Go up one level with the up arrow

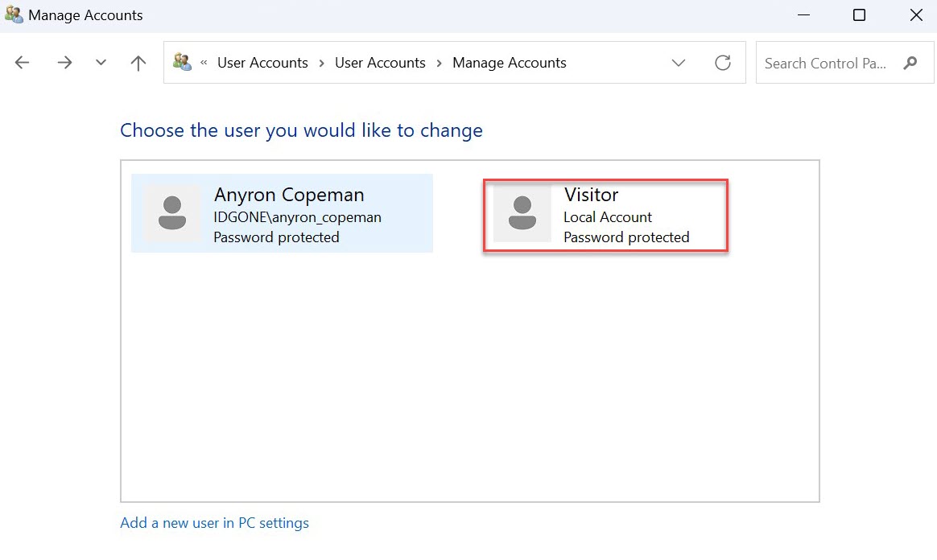click(138, 63)
